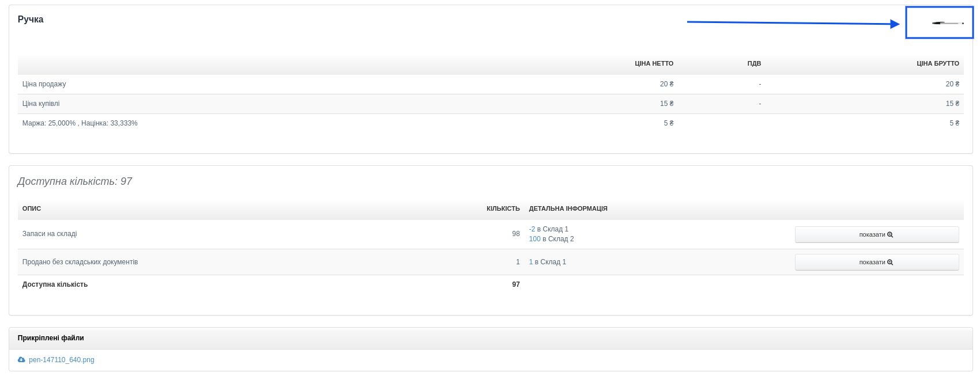Select the ЦІНА БРУТТО column header
Viewport: 980px width, 376px height.
coord(937,63)
